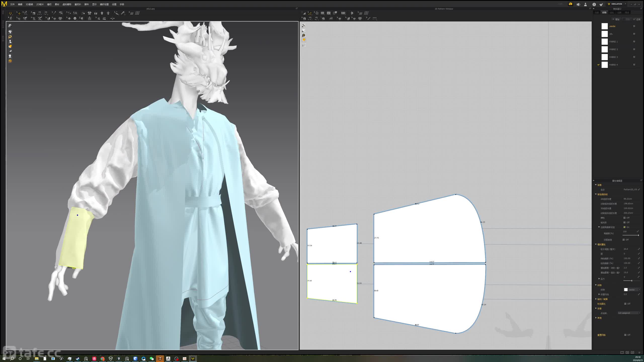Open the Marvelous Designer taskbar icon
The image size is (644, 362).
click(193, 358)
